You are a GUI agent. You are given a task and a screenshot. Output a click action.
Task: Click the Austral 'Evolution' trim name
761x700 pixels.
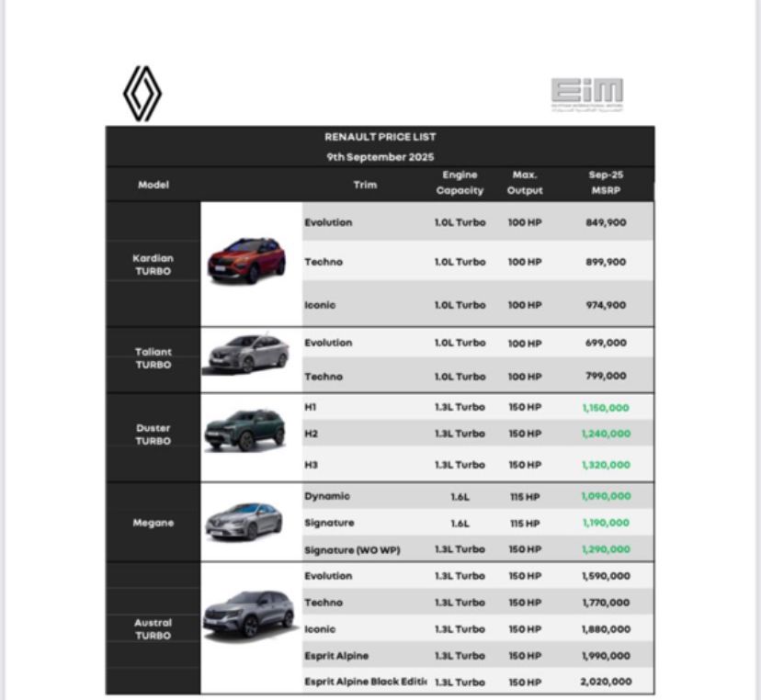pos(328,576)
